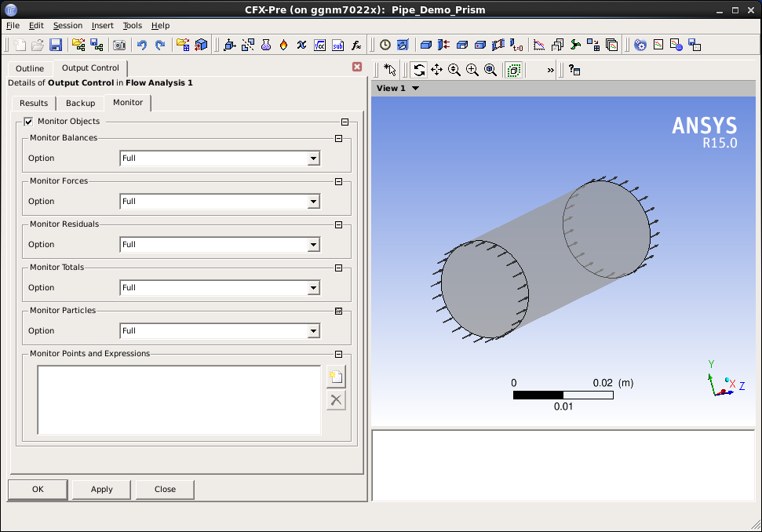Click the Reaction flame icon
This screenshot has height=532, width=762.
click(284, 46)
